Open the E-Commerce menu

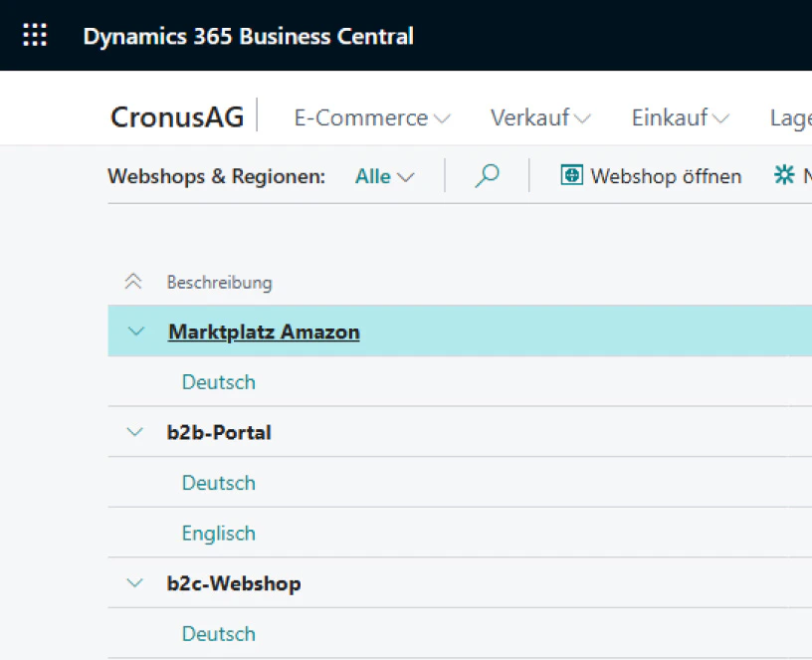click(372, 117)
